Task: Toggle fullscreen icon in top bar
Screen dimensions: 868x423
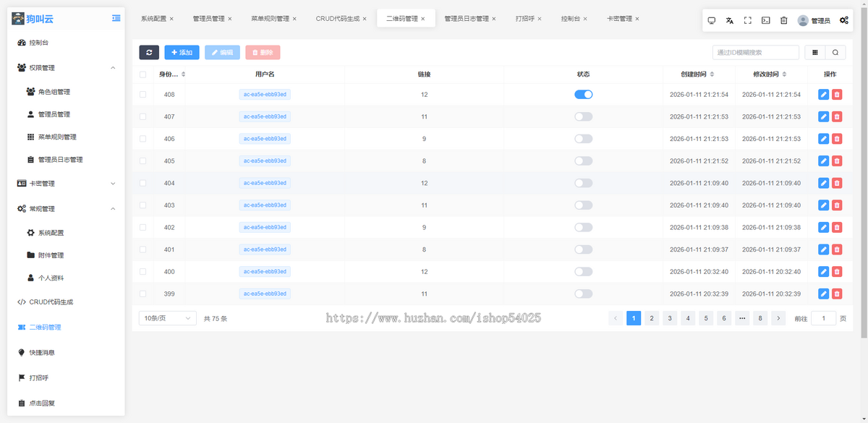Action: (x=748, y=21)
